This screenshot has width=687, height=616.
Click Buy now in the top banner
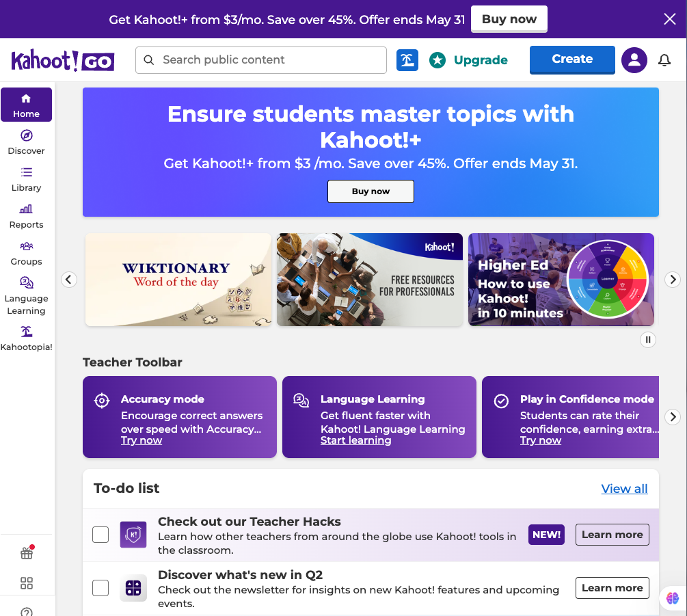click(509, 19)
